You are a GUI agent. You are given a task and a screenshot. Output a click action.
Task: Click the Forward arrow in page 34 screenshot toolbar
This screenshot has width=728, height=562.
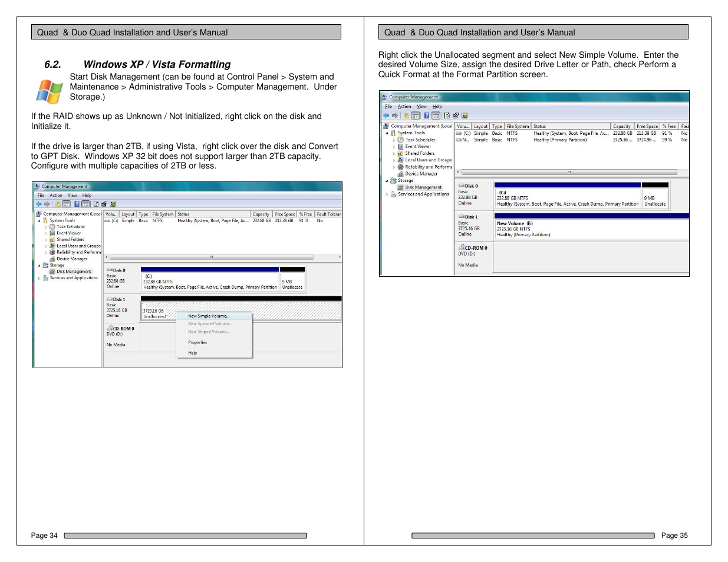click(47, 204)
